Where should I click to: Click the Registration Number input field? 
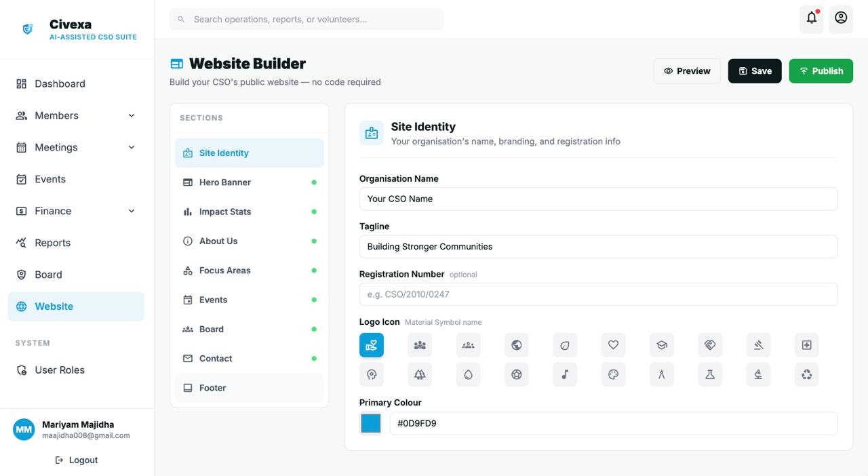tap(598, 294)
